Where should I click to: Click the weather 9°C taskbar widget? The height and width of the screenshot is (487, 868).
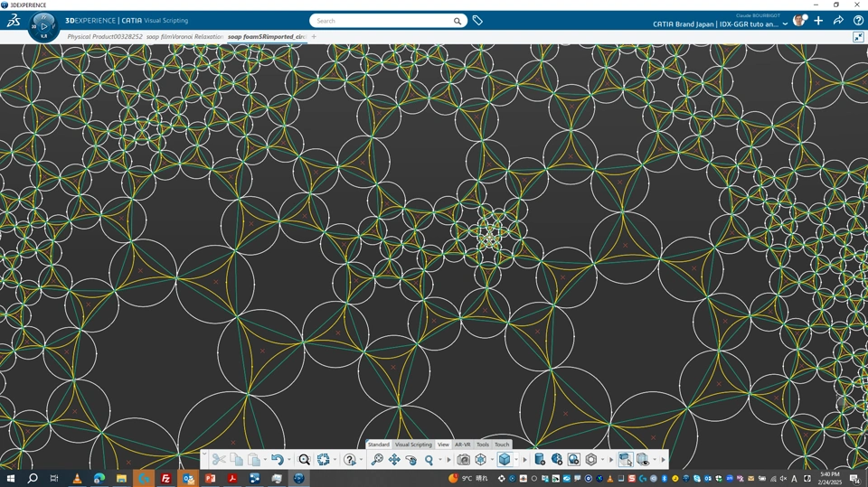click(468, 478)
